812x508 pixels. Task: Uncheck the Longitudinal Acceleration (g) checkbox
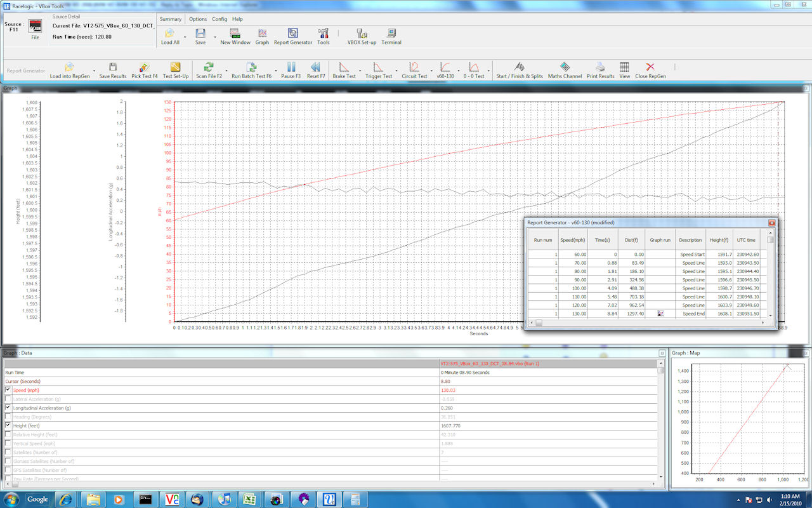(8, 408)
